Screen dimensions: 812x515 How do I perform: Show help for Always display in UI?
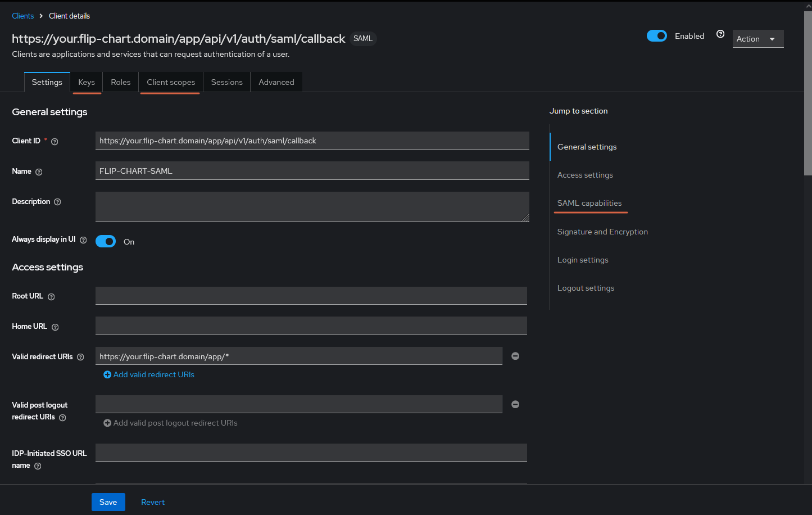click(83, 240)
